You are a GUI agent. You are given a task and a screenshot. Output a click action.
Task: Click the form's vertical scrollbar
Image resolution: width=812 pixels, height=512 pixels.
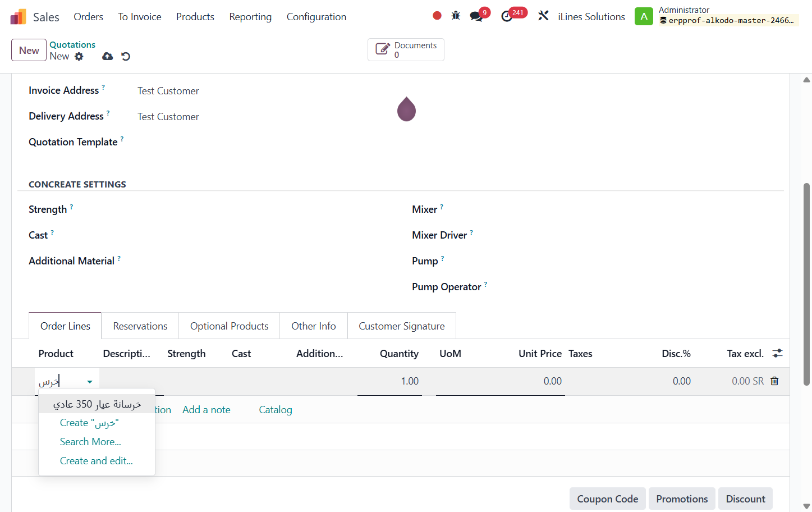point(806,284)
